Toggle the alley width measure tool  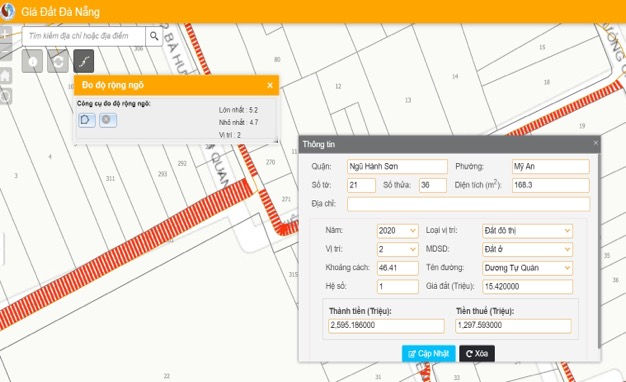84,61
